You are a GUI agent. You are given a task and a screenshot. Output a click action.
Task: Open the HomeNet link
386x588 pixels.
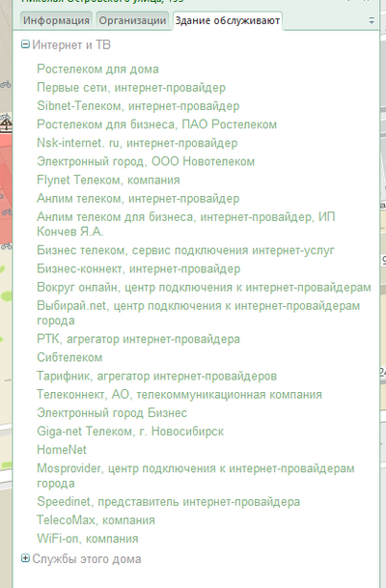point(62,450)
